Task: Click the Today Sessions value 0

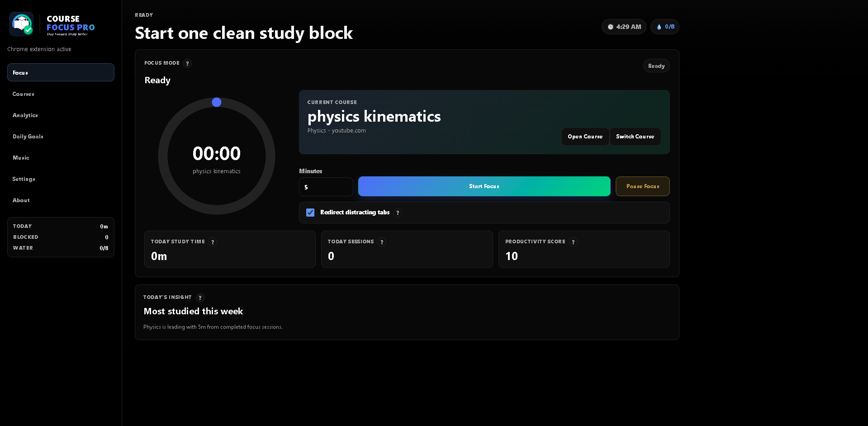Action: point(331,256)
